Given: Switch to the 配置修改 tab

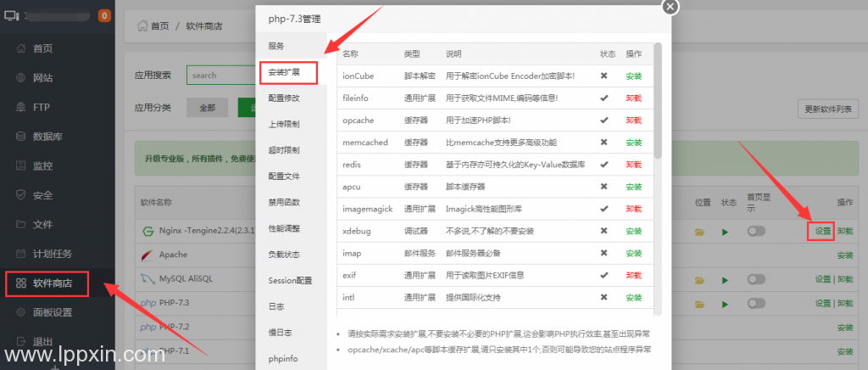Looking at the screenshot, I should pyautogui.click(x=292, y=98).
